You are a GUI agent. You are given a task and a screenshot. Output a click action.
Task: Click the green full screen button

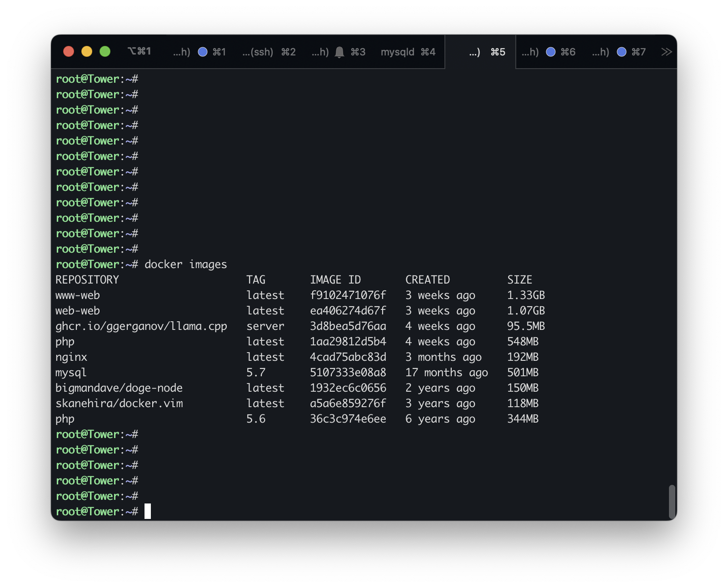[105, 51]
